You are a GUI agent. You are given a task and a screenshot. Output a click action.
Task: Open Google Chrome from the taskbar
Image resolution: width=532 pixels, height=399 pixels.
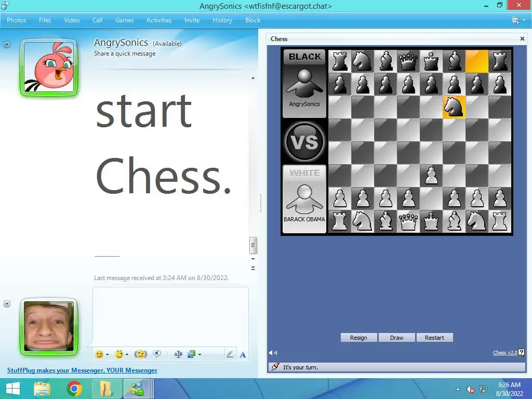click(x=74, y=389)
